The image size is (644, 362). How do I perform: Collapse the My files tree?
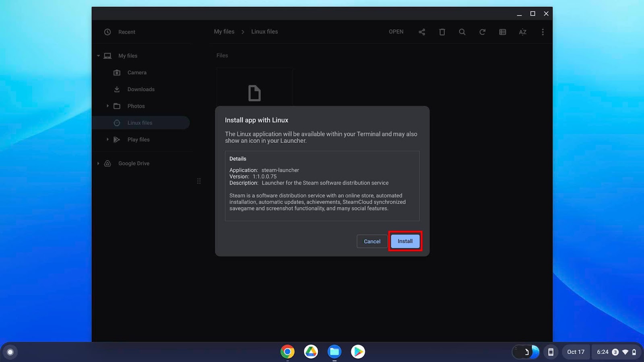pos(98,56)
